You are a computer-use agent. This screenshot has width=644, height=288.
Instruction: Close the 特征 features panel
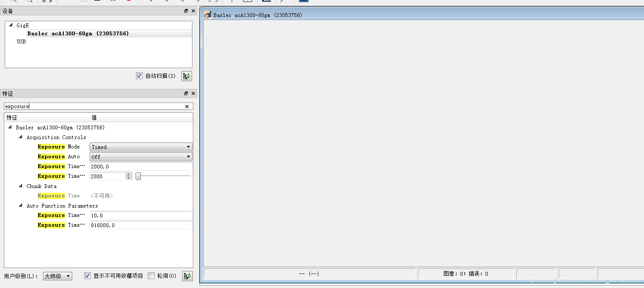[193, 94]
